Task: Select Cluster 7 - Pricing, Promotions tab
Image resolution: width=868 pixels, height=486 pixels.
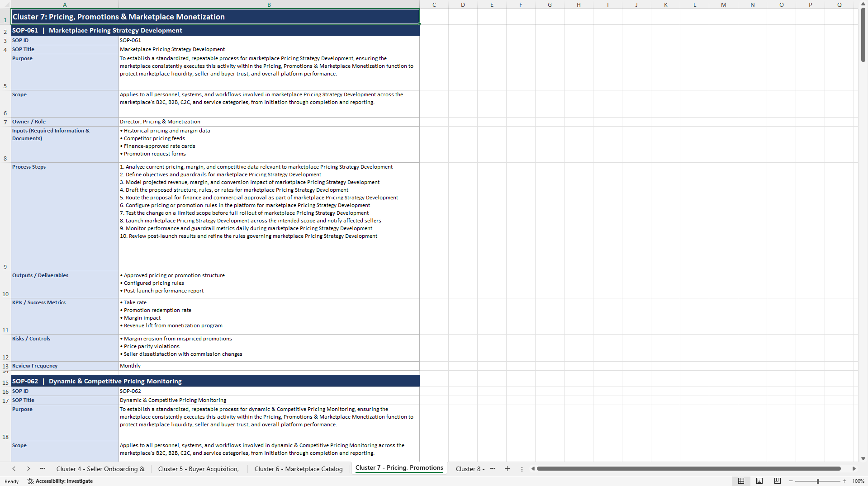Action: [399, 468]
